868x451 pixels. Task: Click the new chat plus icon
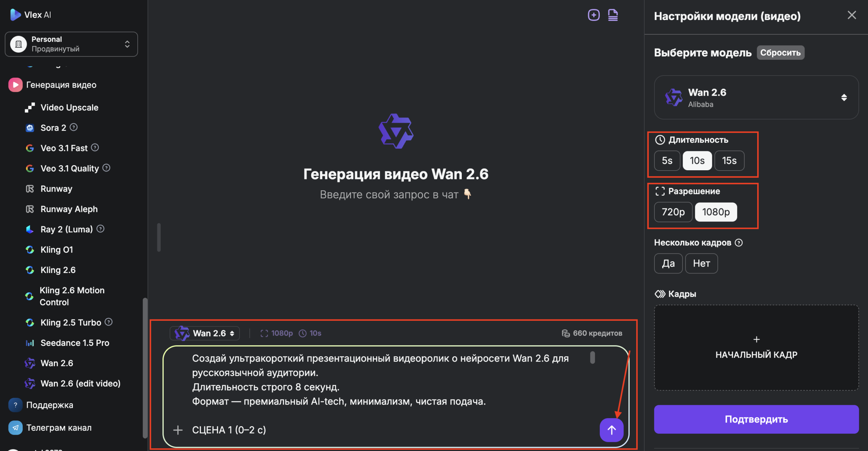pos(593,15)
